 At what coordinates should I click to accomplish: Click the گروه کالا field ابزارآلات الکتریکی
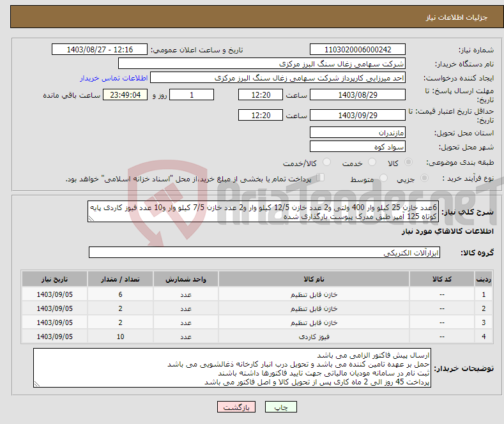264,253
